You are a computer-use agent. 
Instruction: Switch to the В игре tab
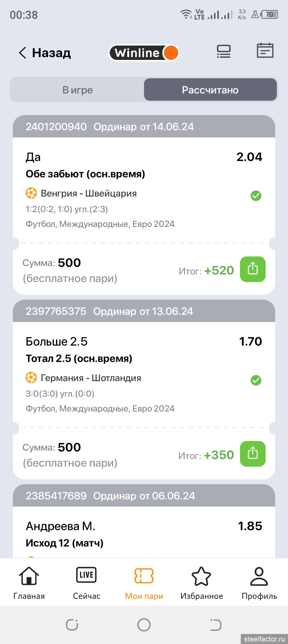pos(78,90)
